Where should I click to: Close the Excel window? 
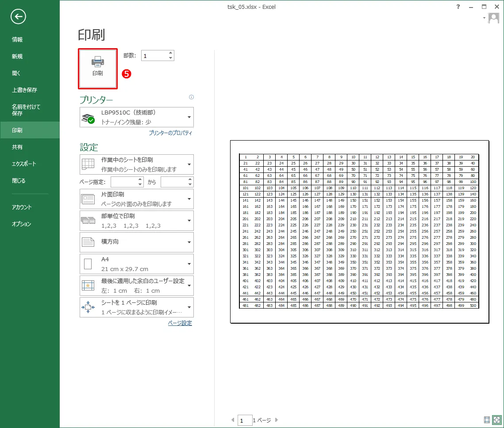[x=496, y=7]
